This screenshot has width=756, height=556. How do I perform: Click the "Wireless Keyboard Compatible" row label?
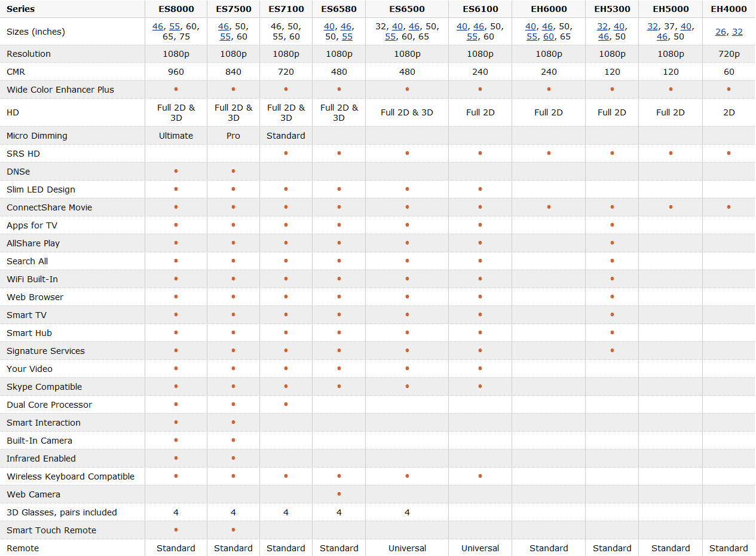pos(71,476)
